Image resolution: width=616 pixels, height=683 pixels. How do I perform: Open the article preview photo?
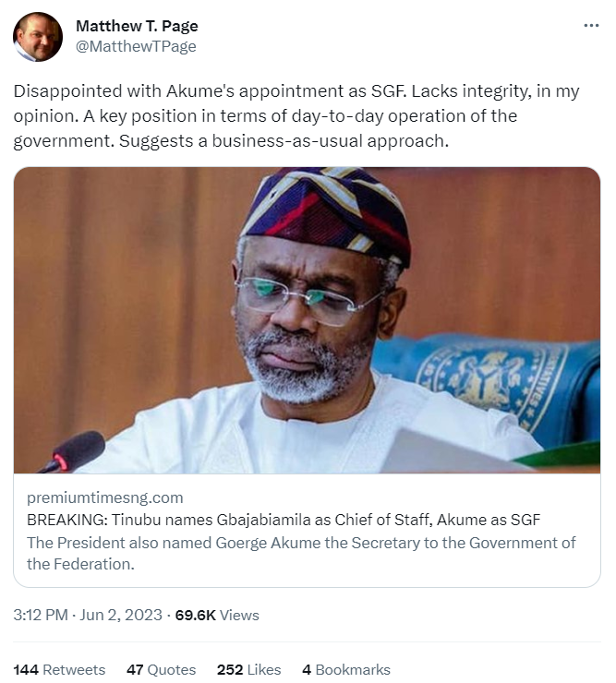pos(307,320)
